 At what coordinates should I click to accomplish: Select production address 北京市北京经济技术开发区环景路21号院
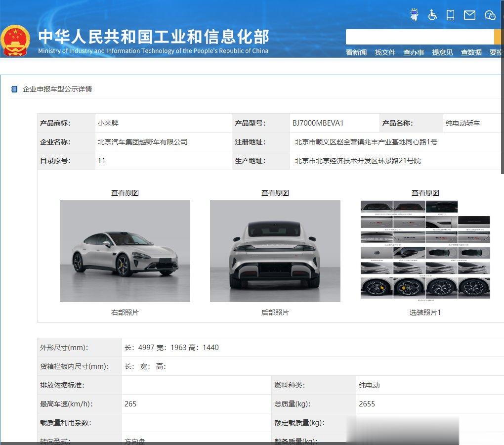(358, 161)
